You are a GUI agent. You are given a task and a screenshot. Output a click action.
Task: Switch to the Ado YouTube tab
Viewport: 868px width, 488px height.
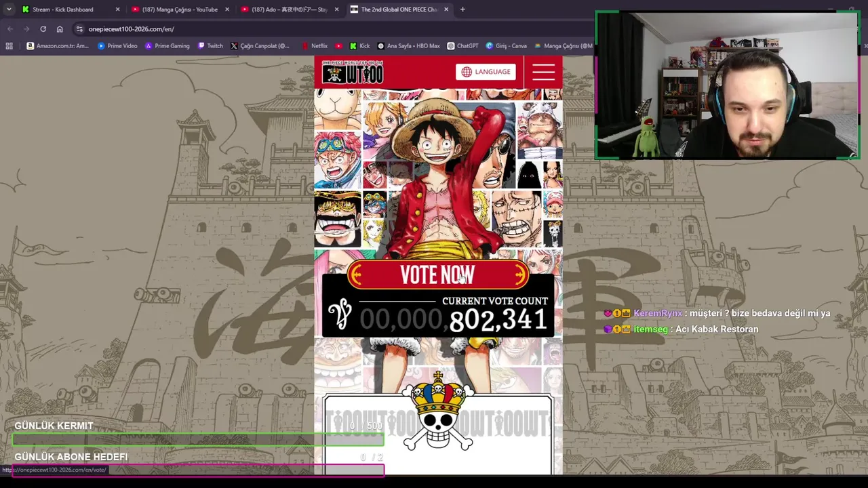(x=290, y=9)
